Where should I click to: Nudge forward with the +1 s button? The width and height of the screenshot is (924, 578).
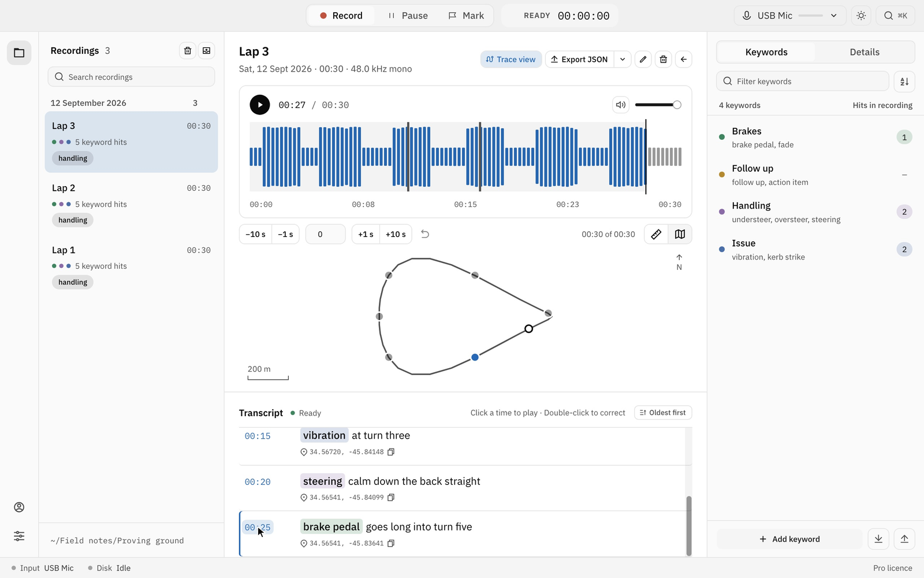click(366, 234)
